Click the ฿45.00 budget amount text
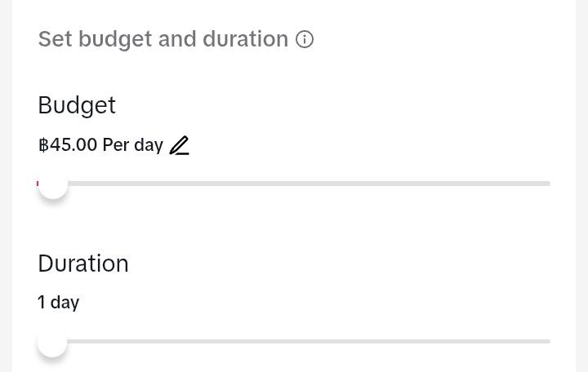Viewport: 588px width, 372px height. 68,145
